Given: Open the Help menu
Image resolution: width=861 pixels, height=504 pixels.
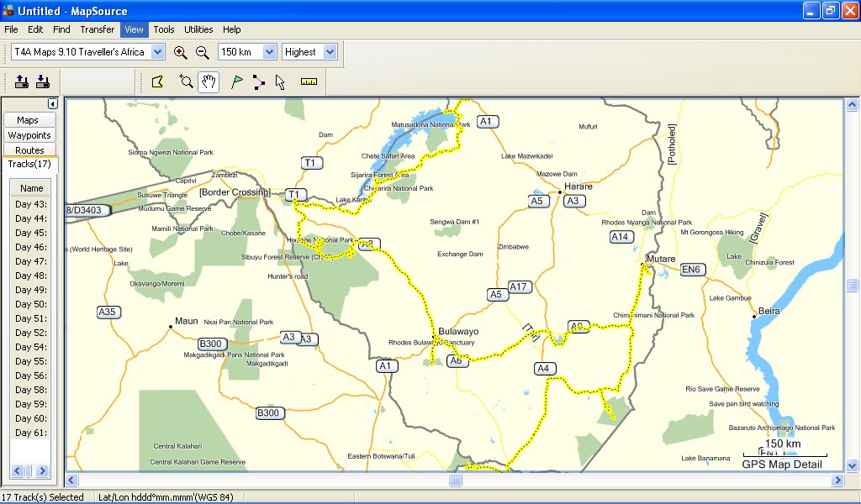Looking at the screenshot, I should pos(232,29).
